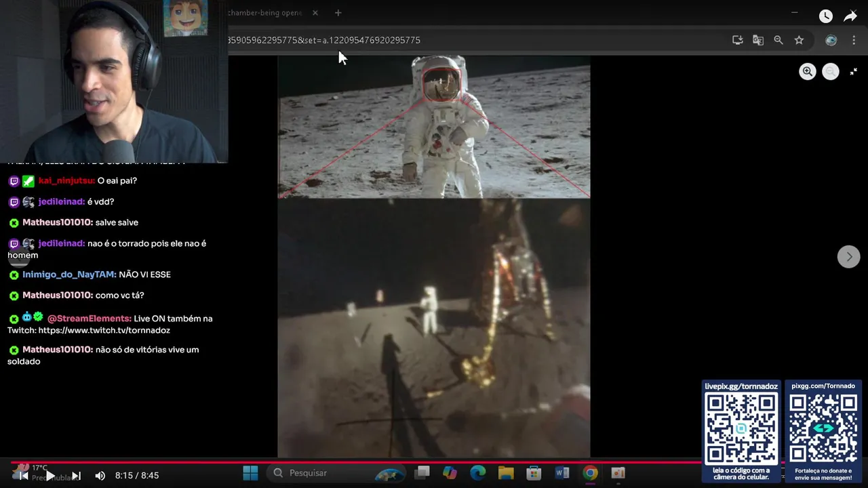The width and height of the screenshot is (868, 488).
Task: Open the Google Translate page icon
Action: [758, 40]
